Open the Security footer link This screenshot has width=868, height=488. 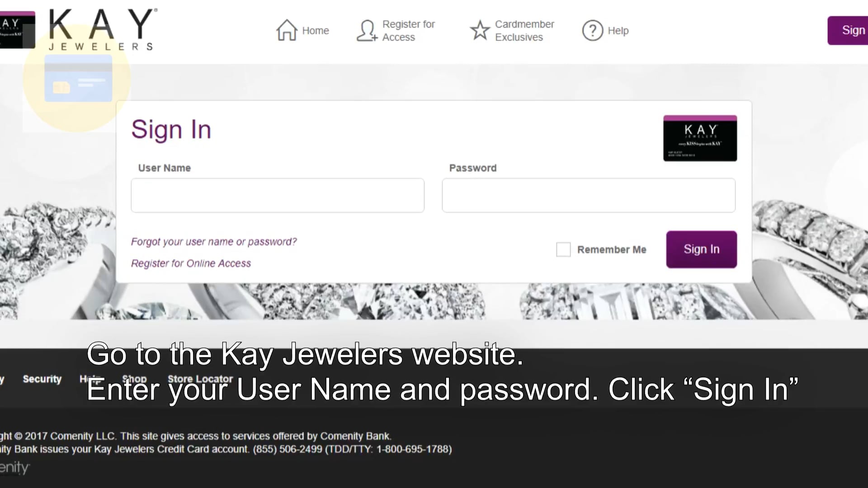(42, 379)
